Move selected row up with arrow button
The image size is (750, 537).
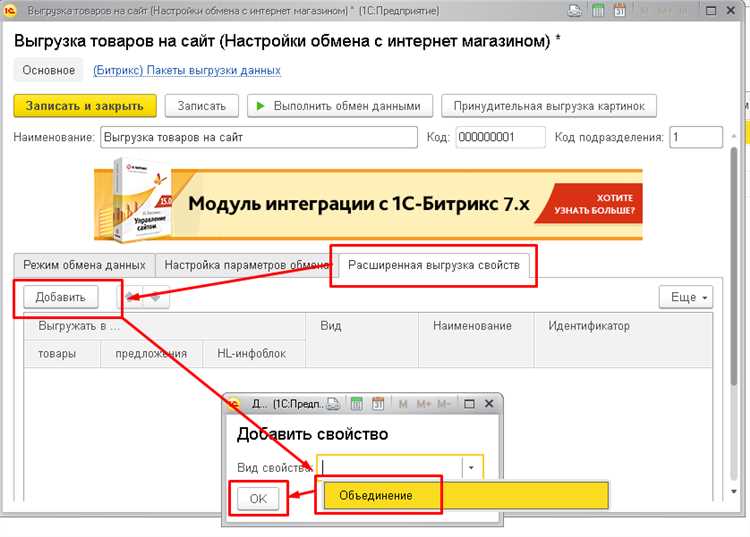coord(131,297)
